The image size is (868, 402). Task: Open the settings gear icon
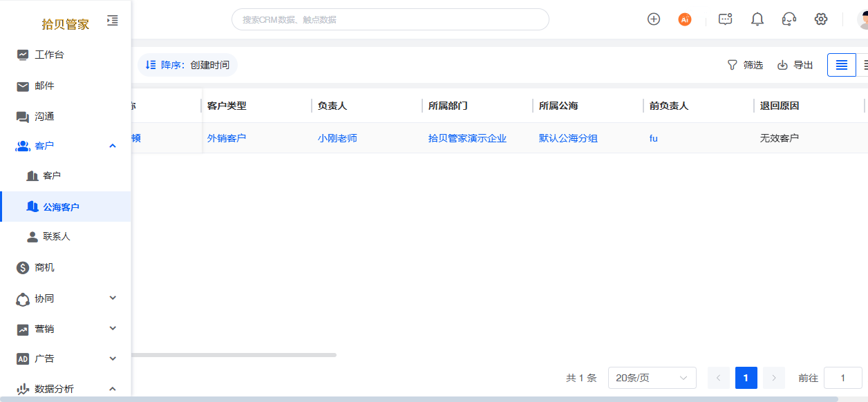[821, 19]
